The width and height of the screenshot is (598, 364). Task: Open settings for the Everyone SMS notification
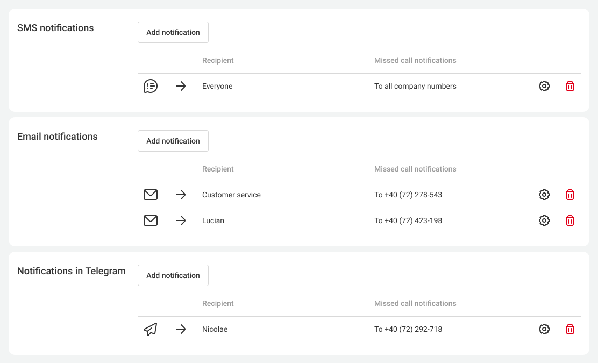point(544,86)
